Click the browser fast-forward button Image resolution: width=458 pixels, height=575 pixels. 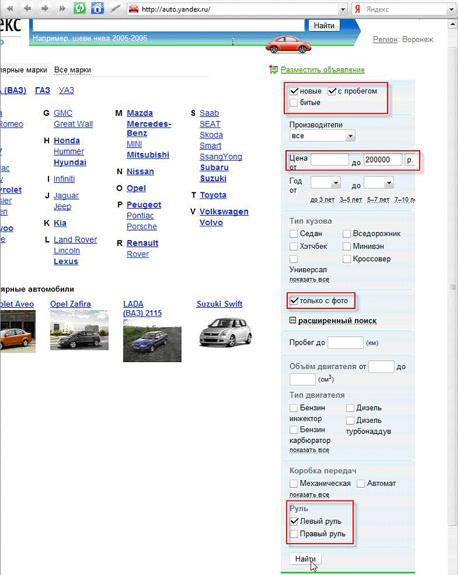(x=62, y=8)
